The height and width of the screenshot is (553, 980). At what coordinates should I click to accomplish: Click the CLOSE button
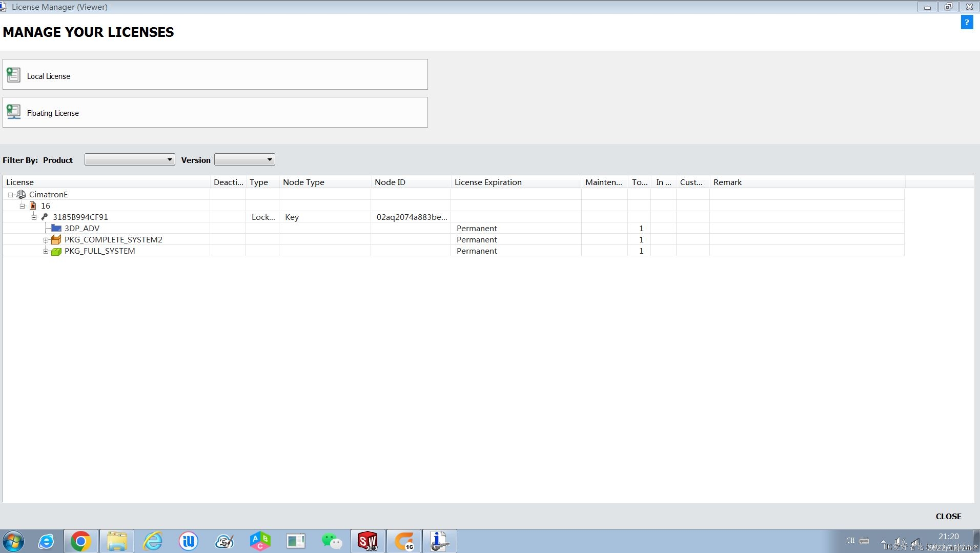(x=948, y=516)
